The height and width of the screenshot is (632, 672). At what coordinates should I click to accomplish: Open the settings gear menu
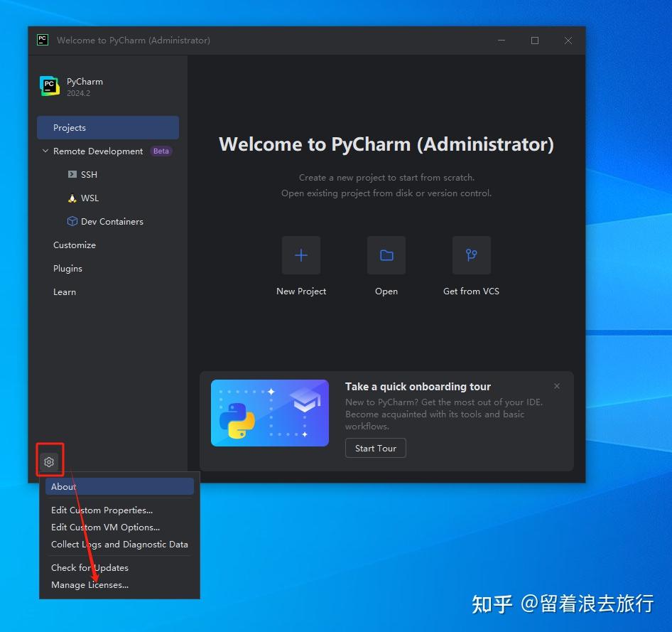point(49,461)
